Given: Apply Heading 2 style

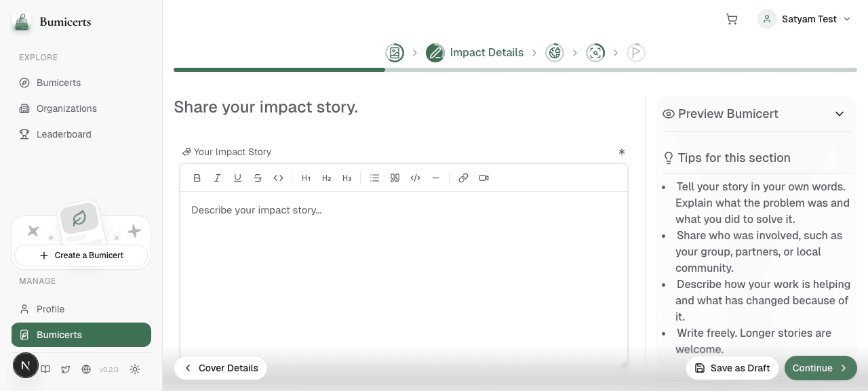Looking at the screenshot, I should [327, 178].
